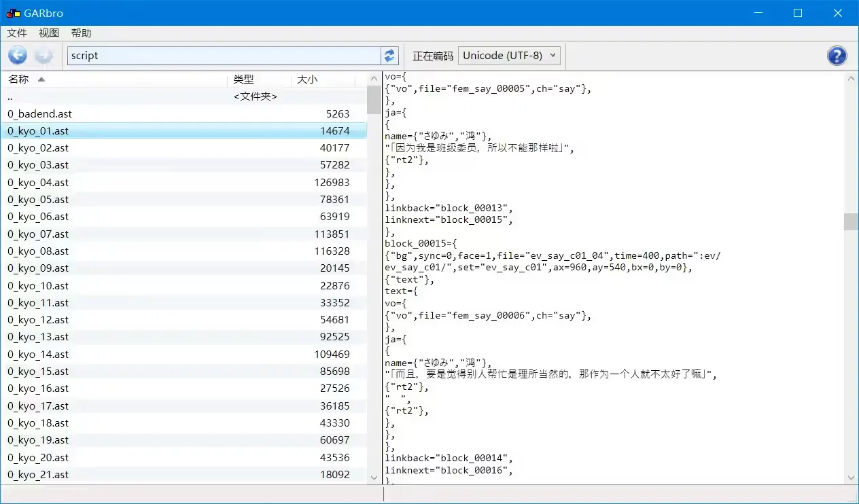Click size value 116328
The height and width of the screenshot is (504, 859).
[332, 251]
